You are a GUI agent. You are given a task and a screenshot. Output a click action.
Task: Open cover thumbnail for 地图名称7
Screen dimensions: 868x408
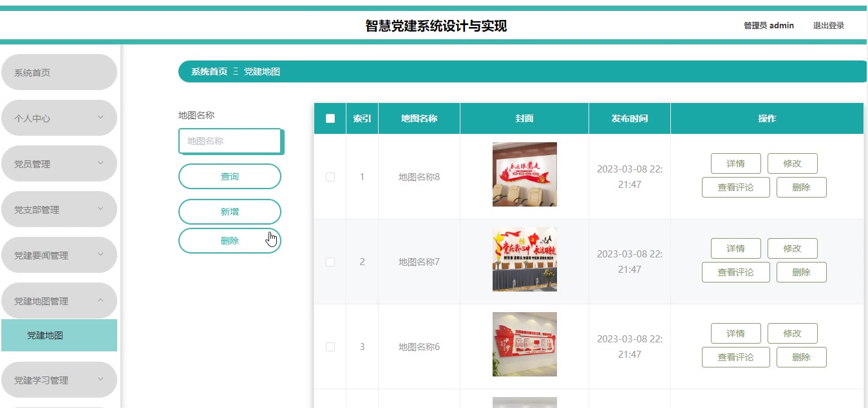click(524, 259)
